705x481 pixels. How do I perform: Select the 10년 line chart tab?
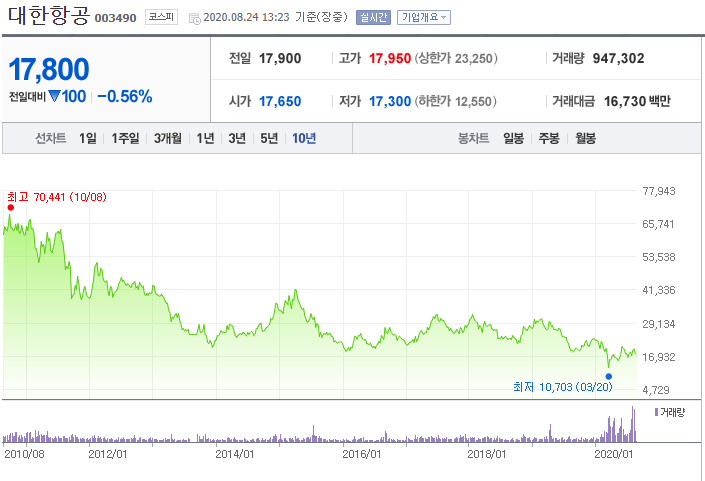click(304, 138)
